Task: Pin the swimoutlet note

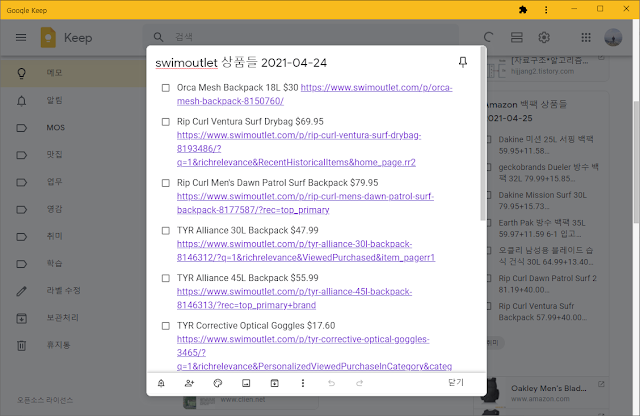Action: [x=462, y=62]
